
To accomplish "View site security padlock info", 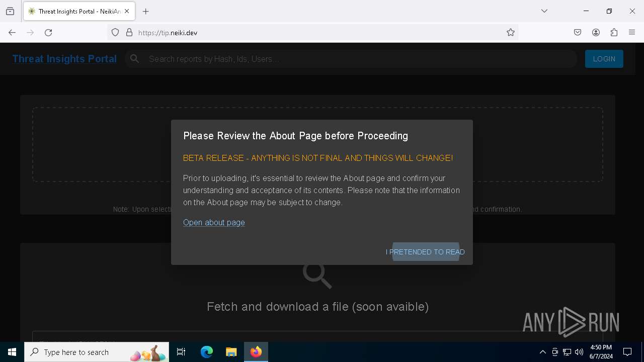I will [x=129, y=33].
